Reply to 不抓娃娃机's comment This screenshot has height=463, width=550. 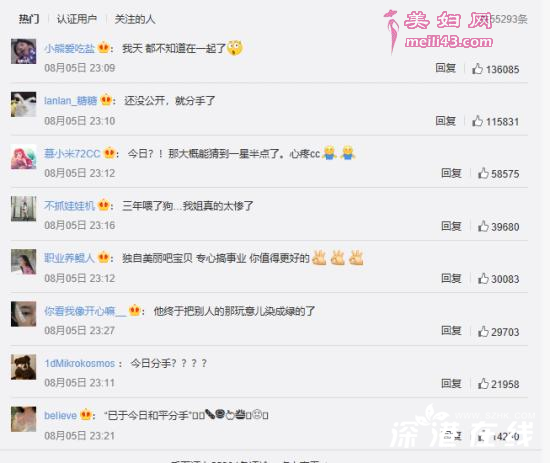pos(451,226)
